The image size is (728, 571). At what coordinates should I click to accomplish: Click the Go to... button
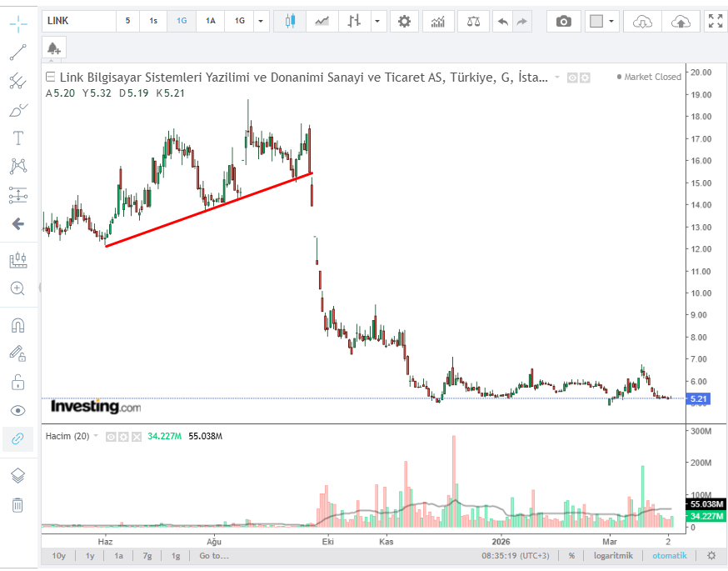(214, 556)
